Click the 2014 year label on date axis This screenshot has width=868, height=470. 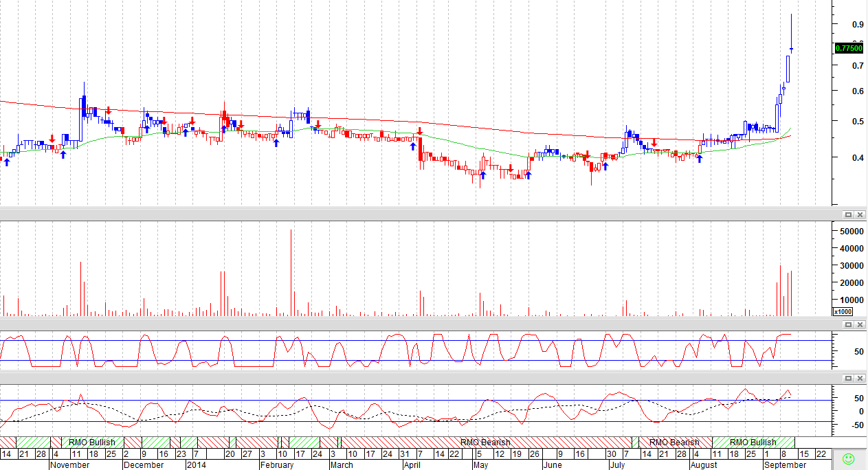pyautogui.click(x=197, y=465)
